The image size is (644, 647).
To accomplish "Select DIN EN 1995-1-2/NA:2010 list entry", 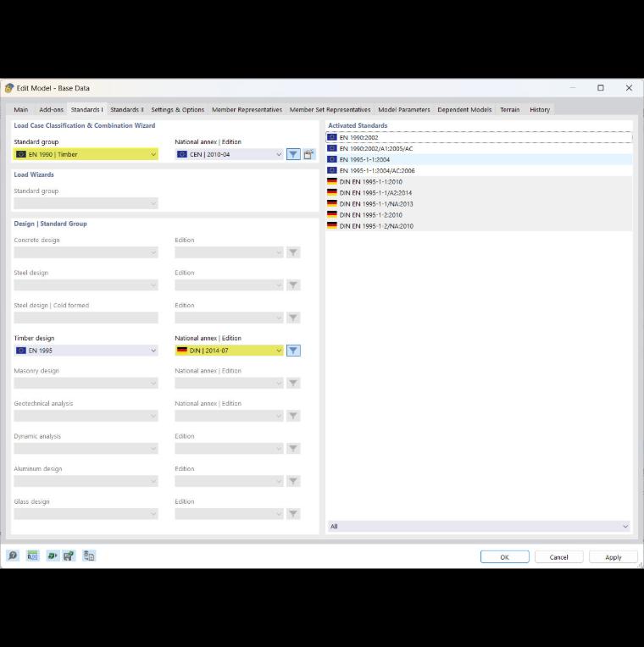I will 479,226.
